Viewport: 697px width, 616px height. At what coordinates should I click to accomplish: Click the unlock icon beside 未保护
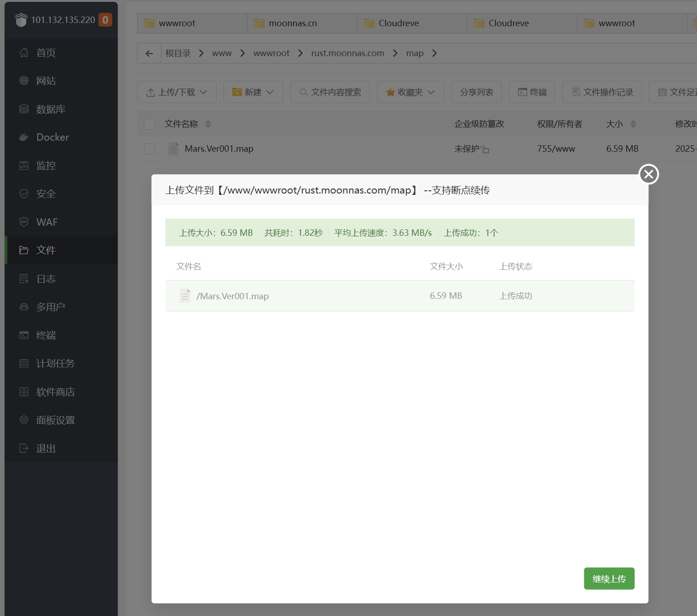(485, 149)
